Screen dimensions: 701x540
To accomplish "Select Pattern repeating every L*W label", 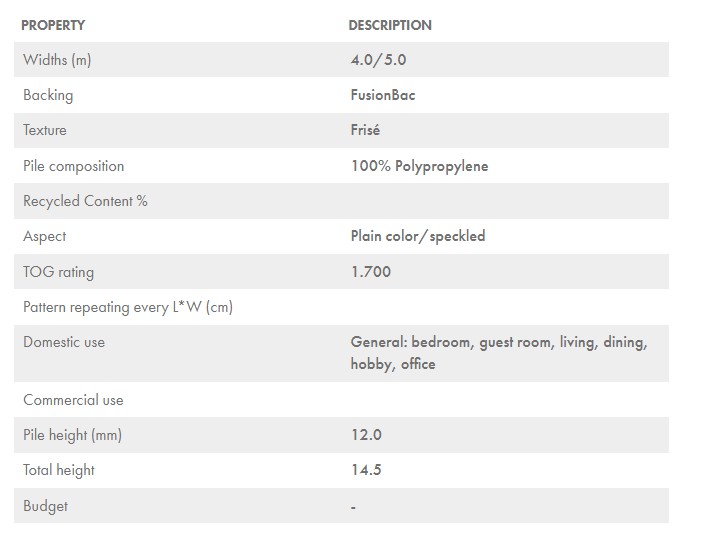I will click(x=128, y=307).
